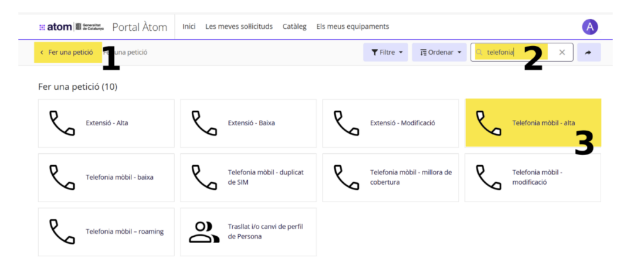This screenshot has width=644, height=272.
Task: Click the phone icon on Extensió - Modificació
Action: 347,123
